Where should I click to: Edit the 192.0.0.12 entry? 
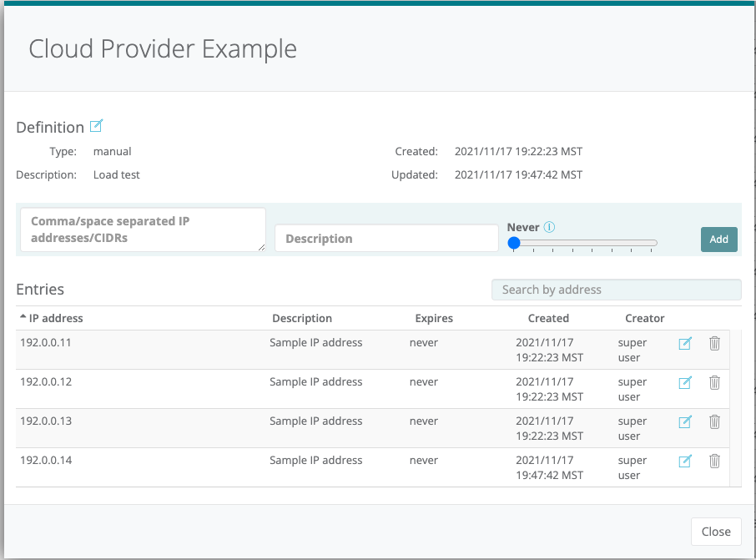pyautogui.click(x=685, y=382)
